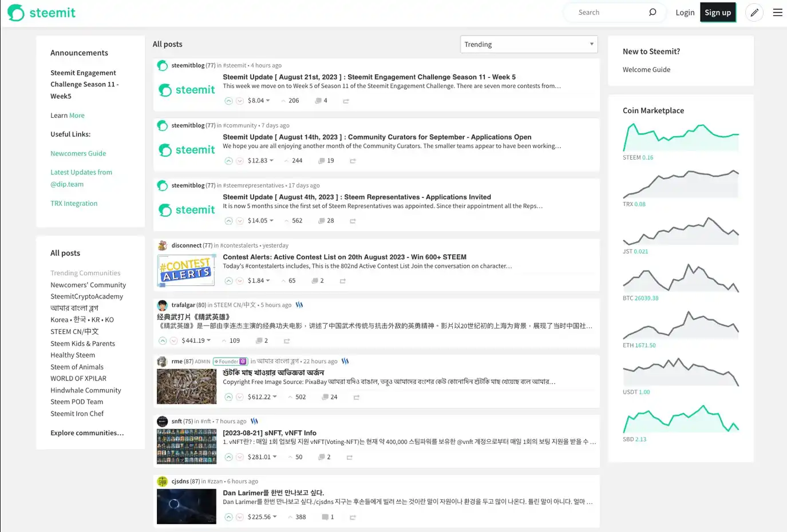Click the Sign up button
This screenshot has height=532, width=787.
[718, 12]
